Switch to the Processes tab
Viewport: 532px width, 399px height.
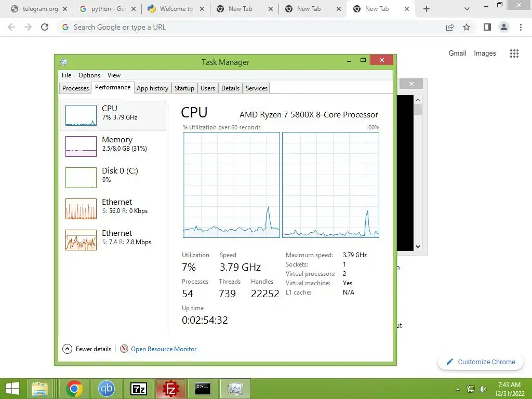(75, 88)
